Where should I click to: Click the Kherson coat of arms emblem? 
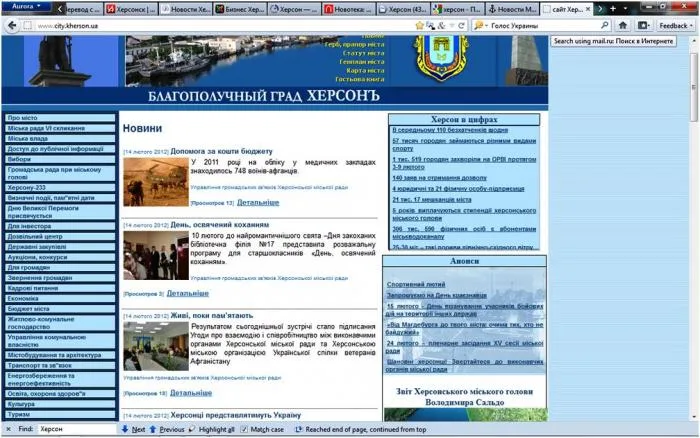coord(442,57)
